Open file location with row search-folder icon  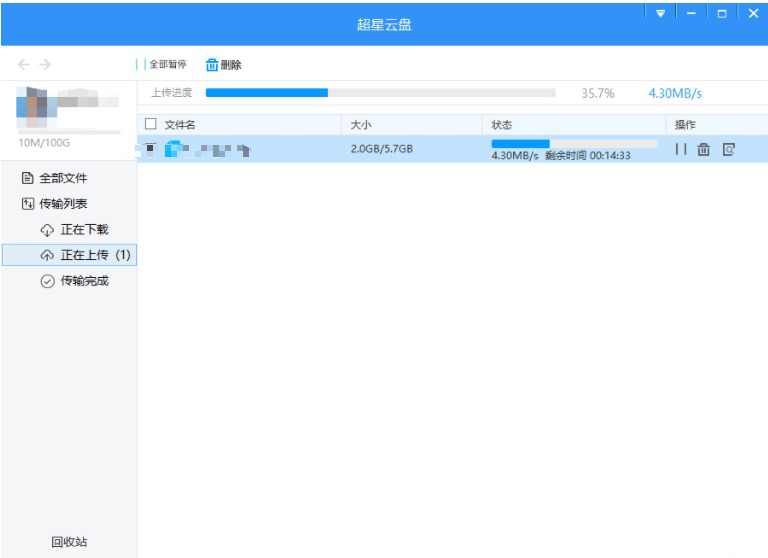pos(728,149)
